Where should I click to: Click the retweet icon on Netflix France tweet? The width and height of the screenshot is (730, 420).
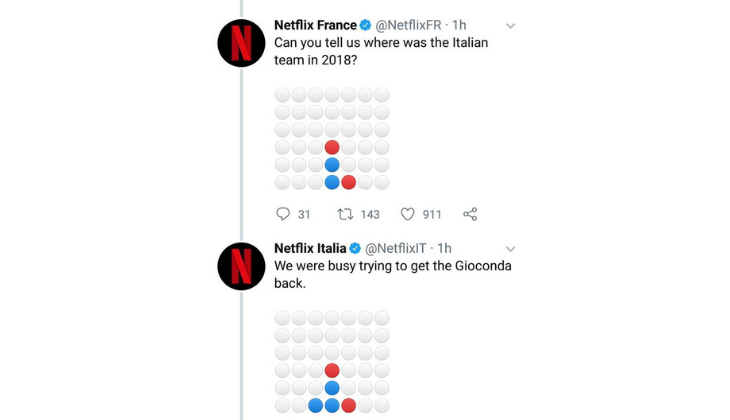(x=345, y=214)
